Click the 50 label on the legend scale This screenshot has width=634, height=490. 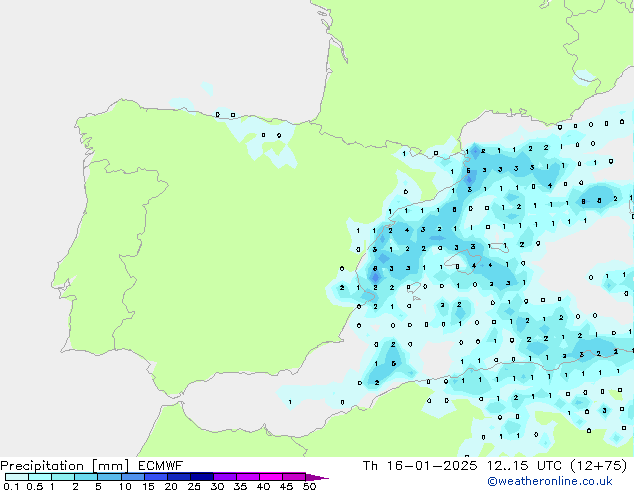[309, 487]
